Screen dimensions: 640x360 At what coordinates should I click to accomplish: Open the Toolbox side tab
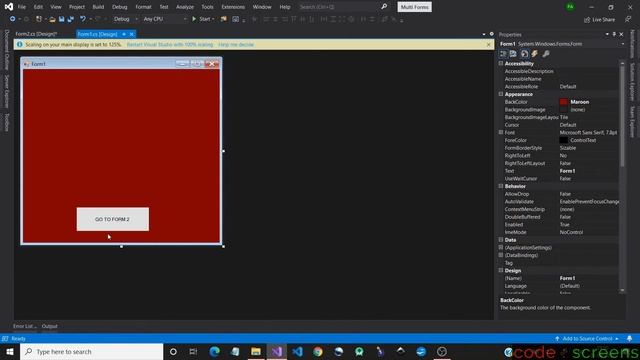7,122
